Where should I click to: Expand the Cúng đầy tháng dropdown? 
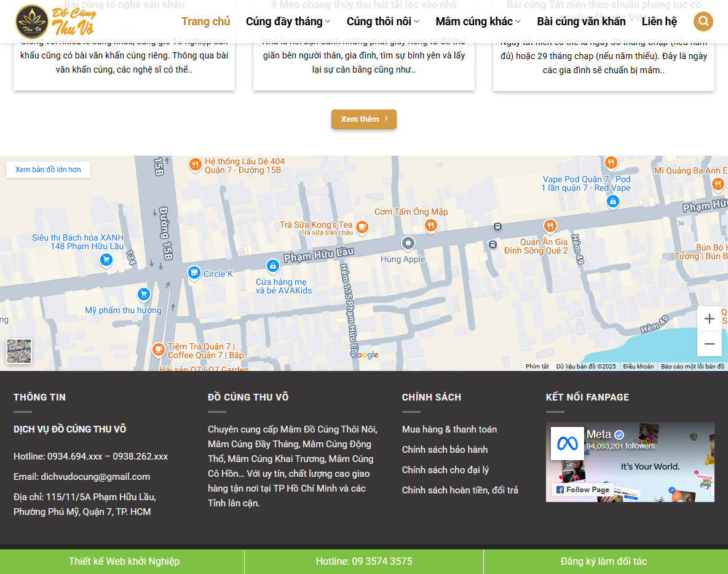pos(288,20)
